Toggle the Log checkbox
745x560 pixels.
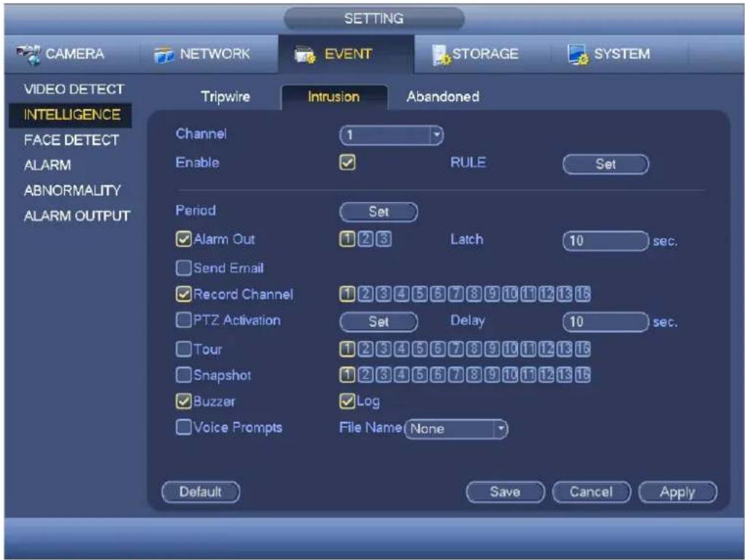click(x=347, y=401)
